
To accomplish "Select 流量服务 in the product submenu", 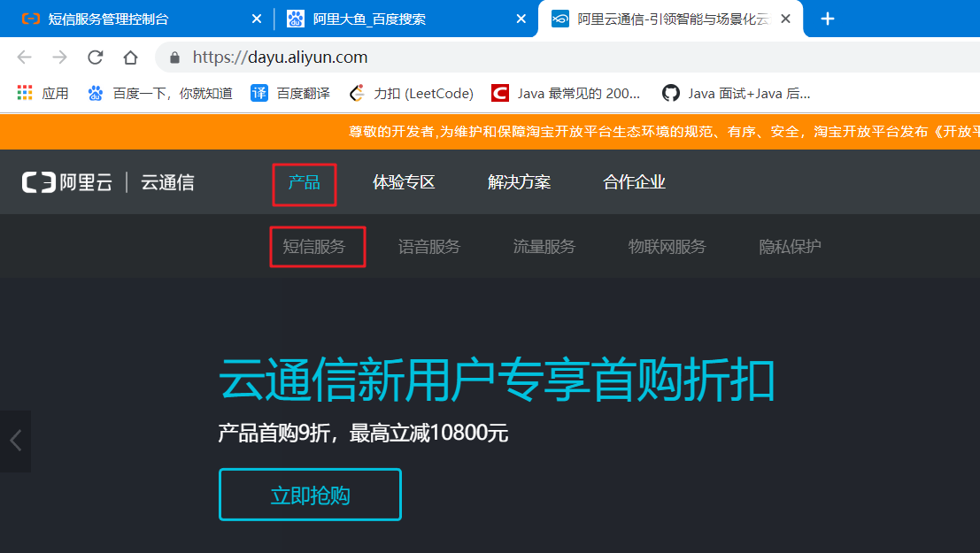I will pyautogui.click(x=544, y=247).
